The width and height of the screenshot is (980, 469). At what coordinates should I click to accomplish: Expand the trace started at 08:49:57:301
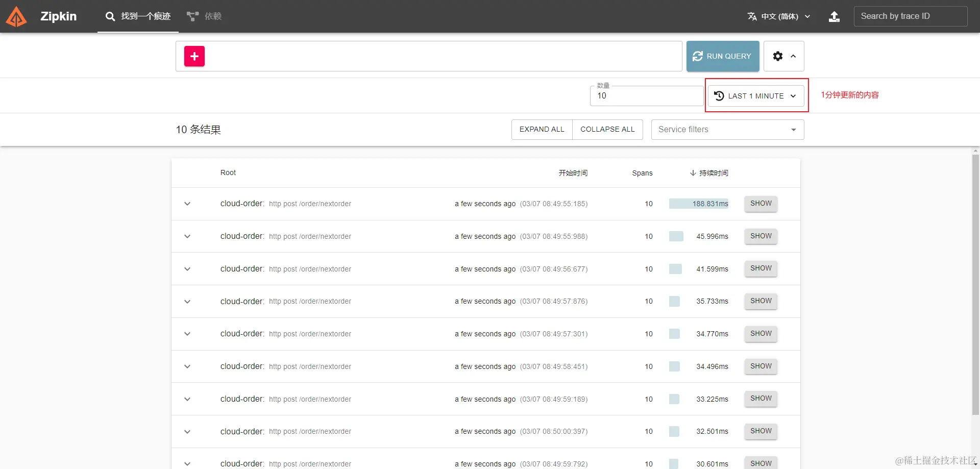187,334
